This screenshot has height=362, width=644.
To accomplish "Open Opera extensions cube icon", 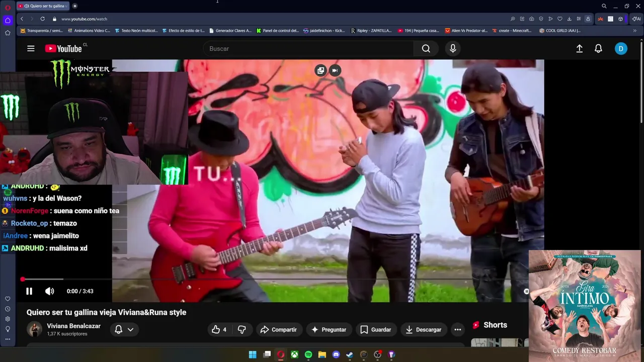I will pos(620,19).
